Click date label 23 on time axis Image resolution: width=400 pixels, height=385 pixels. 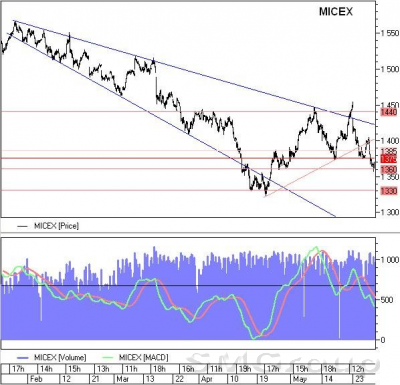[359, 379]
